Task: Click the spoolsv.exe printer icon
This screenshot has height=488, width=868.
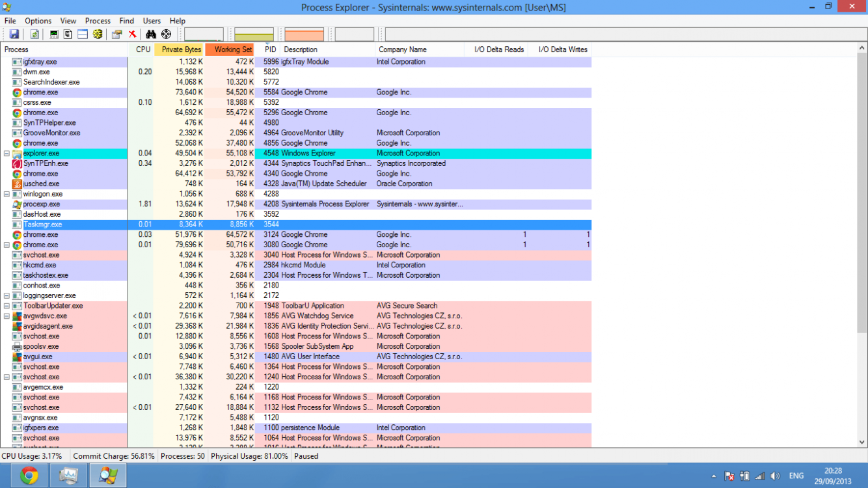Action: click(18, 347)
